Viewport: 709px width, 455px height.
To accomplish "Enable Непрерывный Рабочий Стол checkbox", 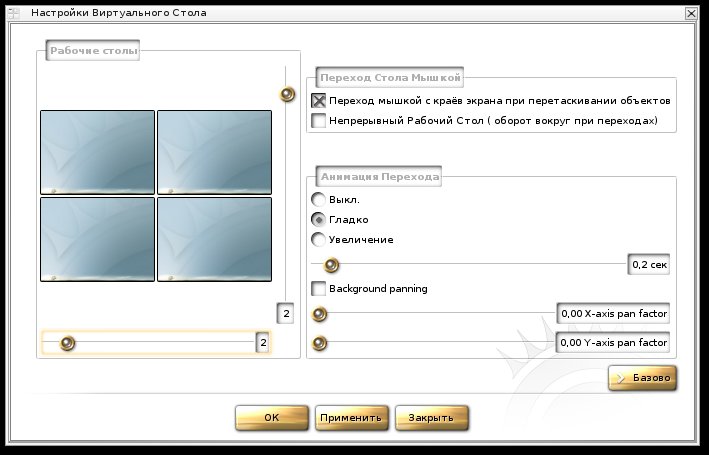I will point(318,120).
